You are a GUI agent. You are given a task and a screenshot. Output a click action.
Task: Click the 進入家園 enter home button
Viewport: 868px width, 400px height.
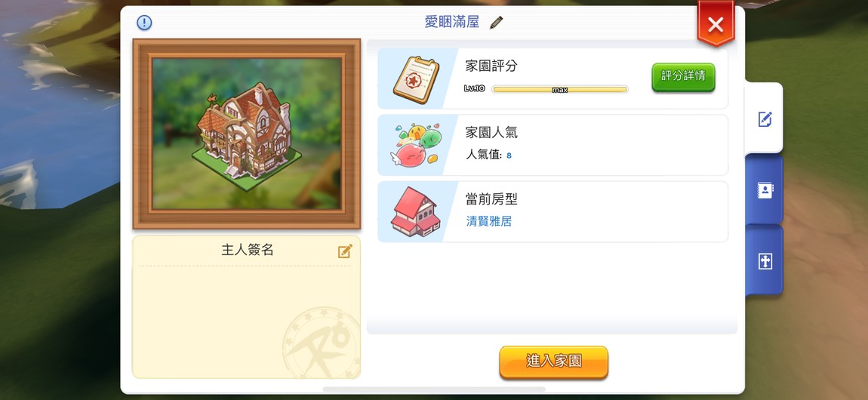pos(553,362)
